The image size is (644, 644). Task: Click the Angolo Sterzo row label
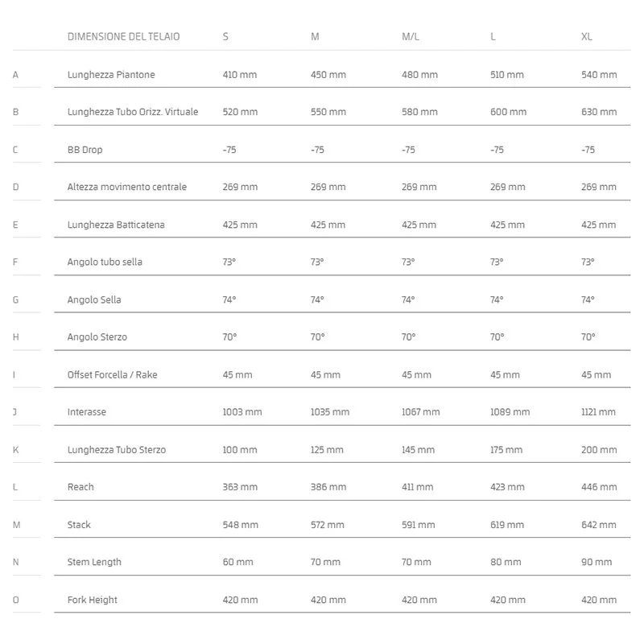coord(97,336)
